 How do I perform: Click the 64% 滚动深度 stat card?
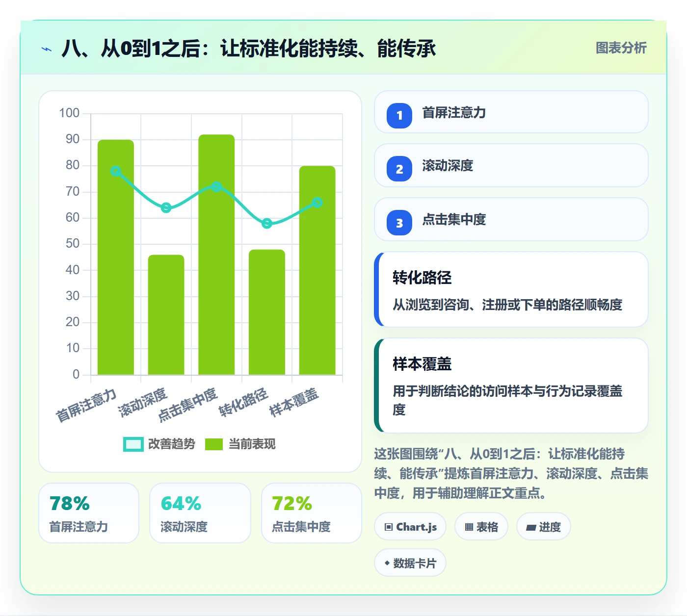(x=200, y=513)
